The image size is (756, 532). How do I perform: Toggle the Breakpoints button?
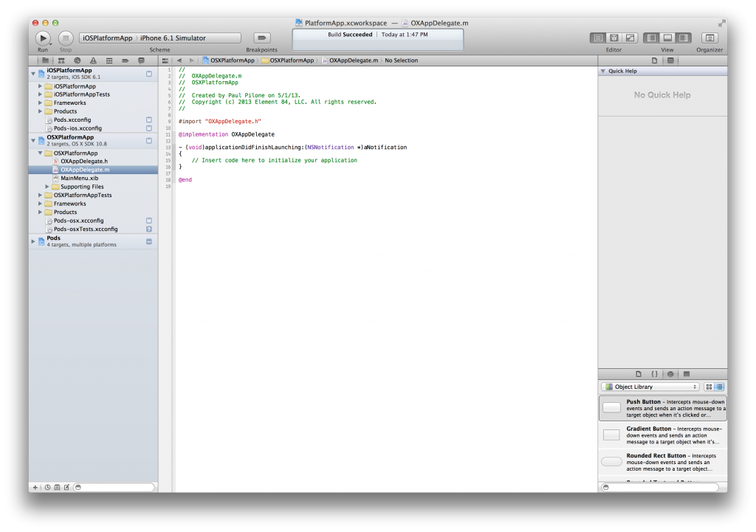pos(262,38)
